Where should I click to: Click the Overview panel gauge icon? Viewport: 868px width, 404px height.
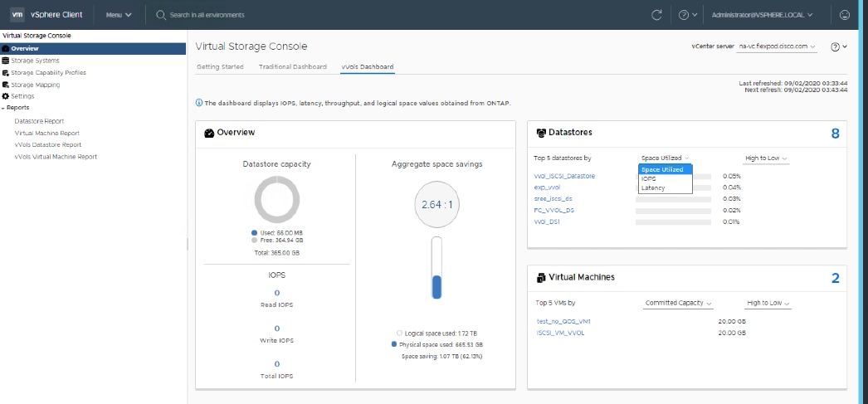209,133
